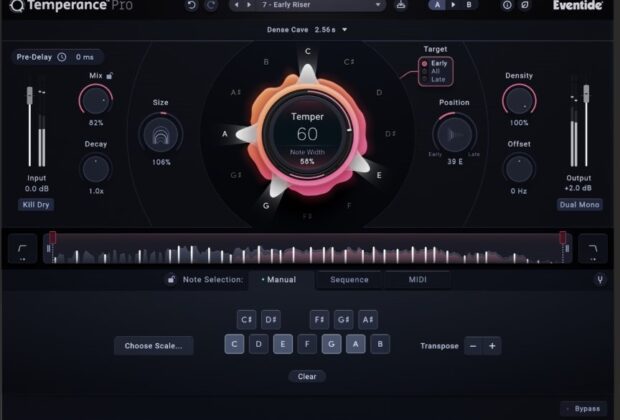Go to previous preset arrow
This screenshot has height=420, width=620.
click(x=236, y=5)
